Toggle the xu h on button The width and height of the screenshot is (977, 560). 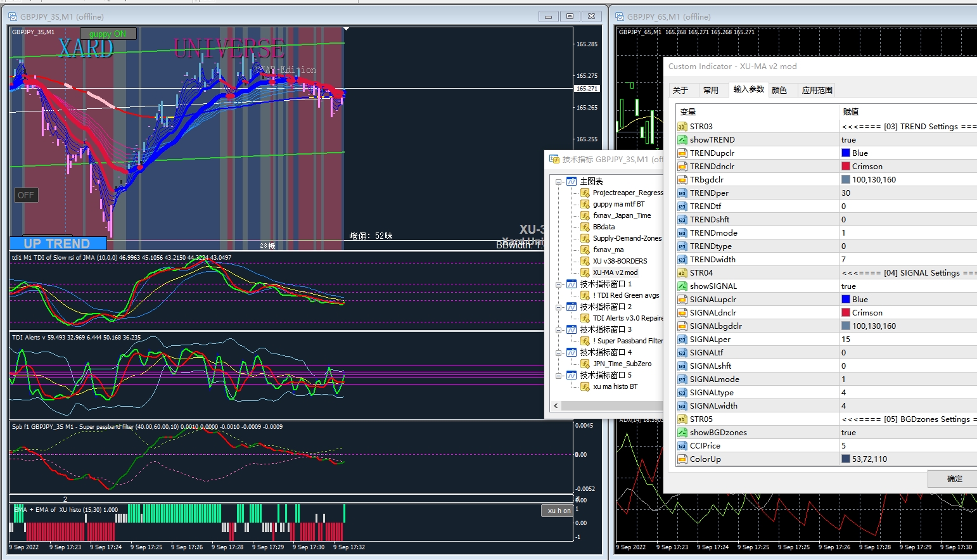click(558, 511)
